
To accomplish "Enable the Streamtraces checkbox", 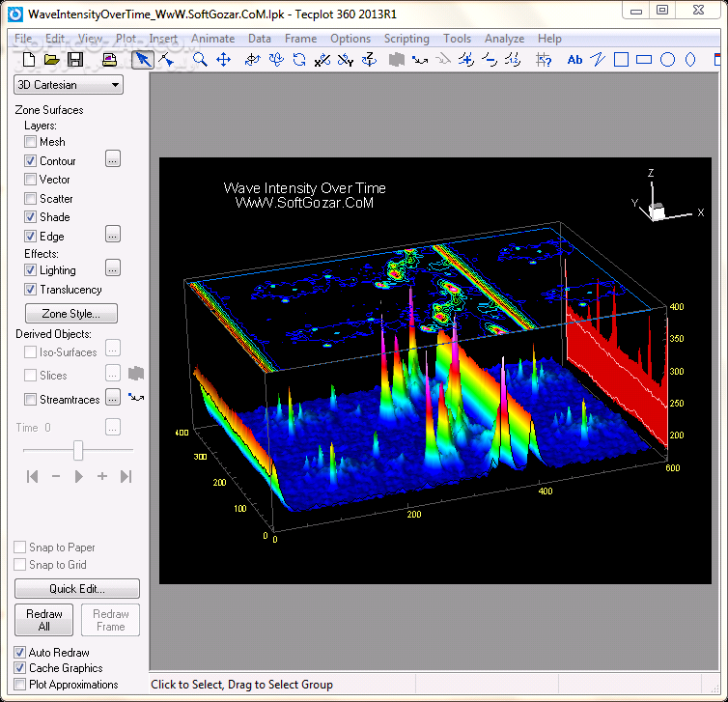I will point(30,399).
